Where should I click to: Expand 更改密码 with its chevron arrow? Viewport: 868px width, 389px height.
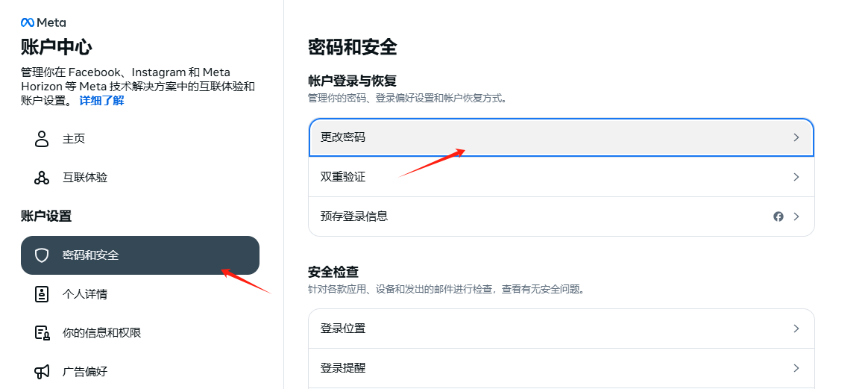coord(796,137)
